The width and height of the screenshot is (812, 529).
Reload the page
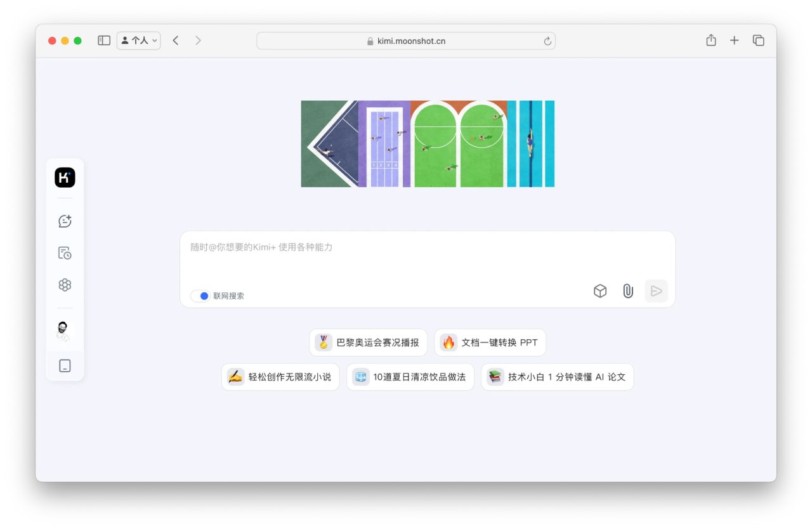(x=547, y=41)
